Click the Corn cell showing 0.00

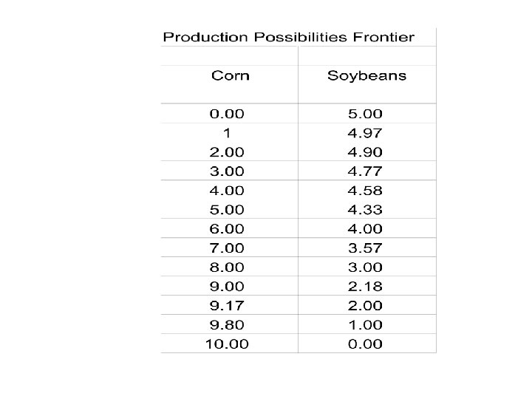pyautogui.click(x=228, y=114)
